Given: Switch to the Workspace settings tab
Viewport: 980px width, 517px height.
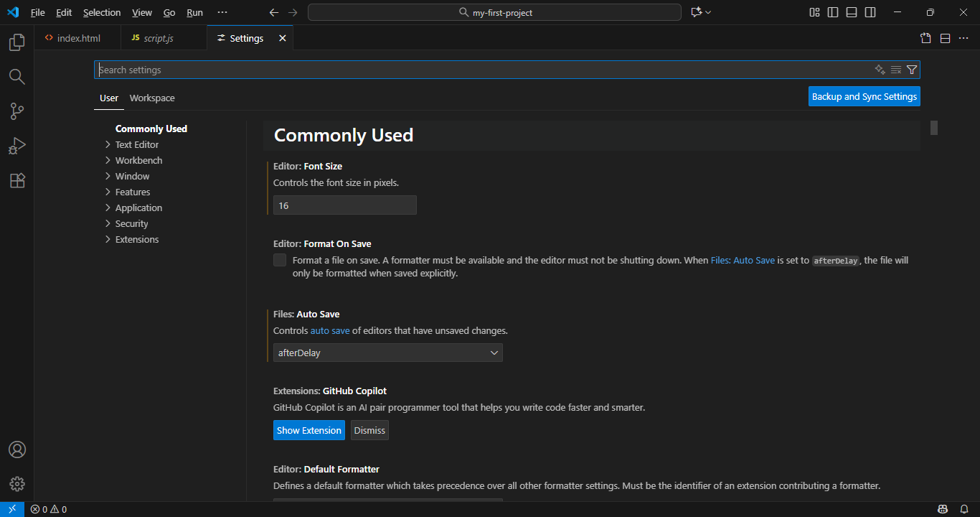Looking at the screenshot, I should click(151, 98).
